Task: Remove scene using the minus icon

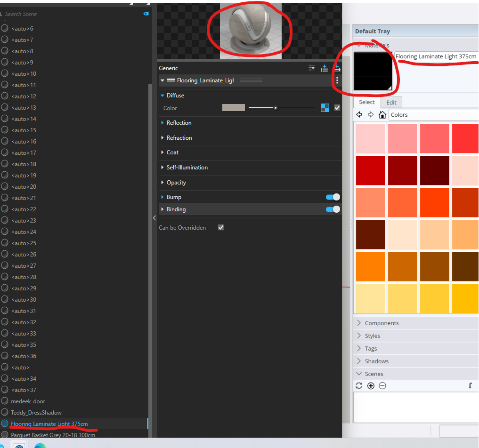Action: [x=382, y=386]
